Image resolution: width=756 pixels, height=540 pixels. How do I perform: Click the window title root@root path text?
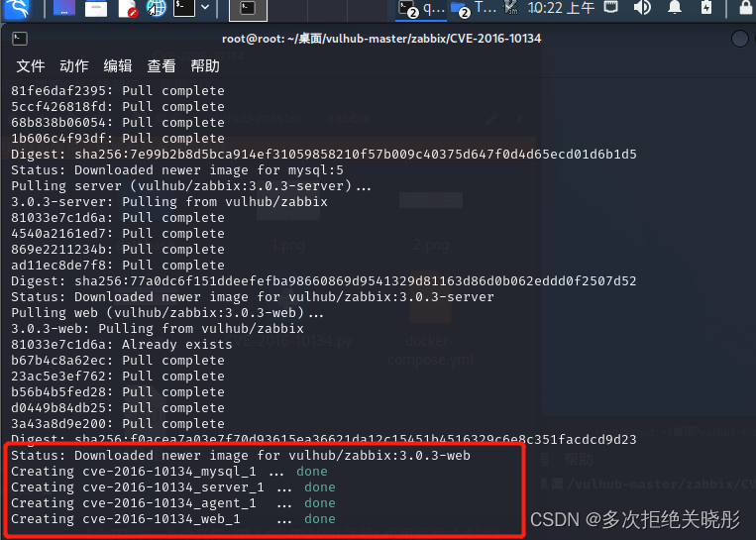(381, 39)
